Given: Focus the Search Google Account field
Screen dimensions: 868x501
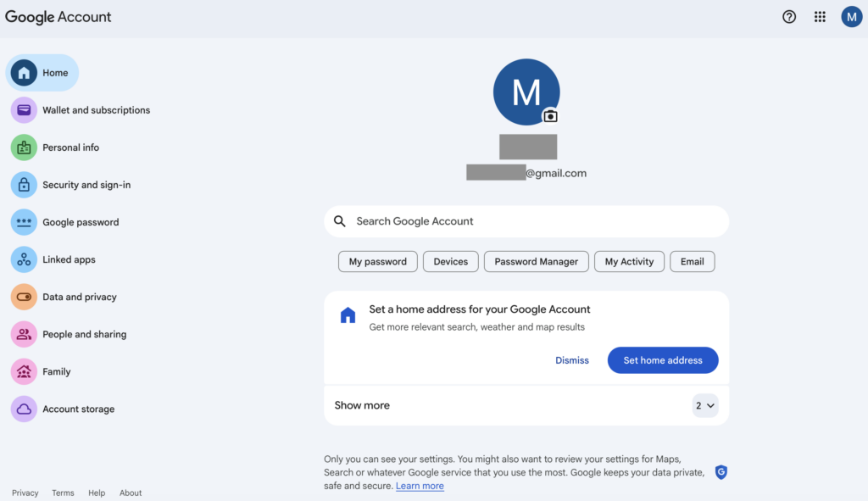Looking at the screenshot, I should point(526,221).
